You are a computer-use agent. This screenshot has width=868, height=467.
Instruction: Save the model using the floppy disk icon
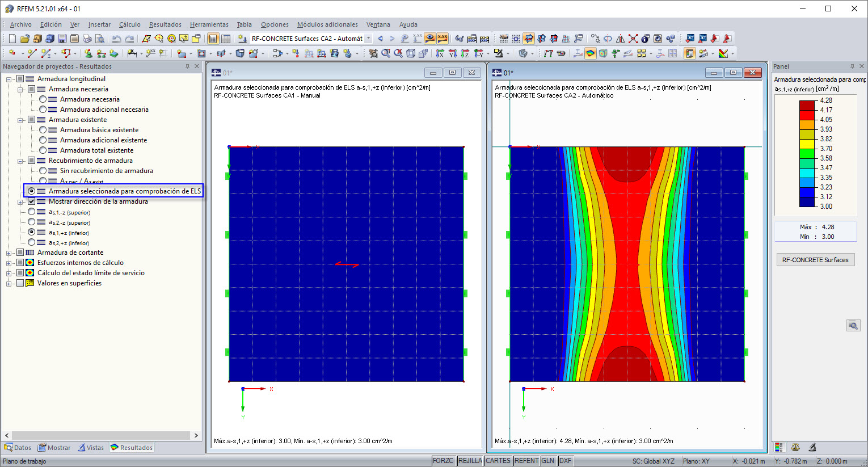pyautogui.click(x=62, y=39)
